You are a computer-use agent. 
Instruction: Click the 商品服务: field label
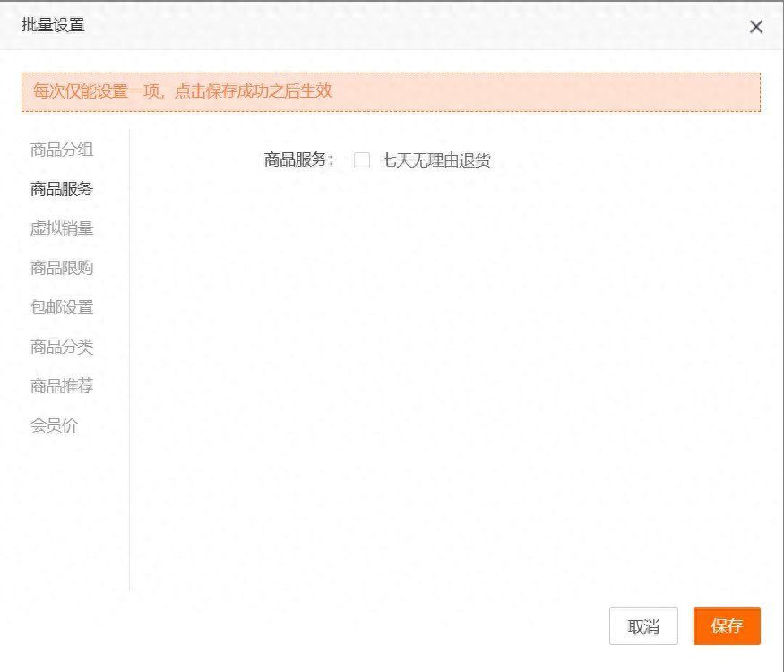coord(298,160)
